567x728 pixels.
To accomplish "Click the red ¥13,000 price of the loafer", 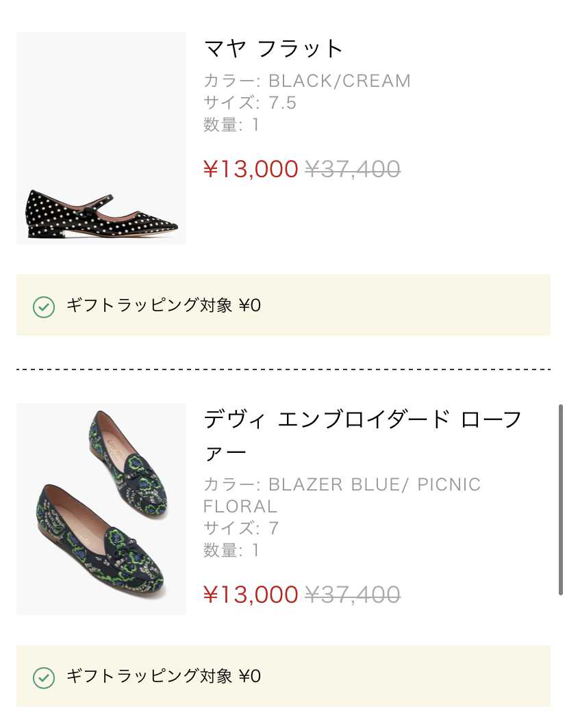I will click(x=251, y=595).
